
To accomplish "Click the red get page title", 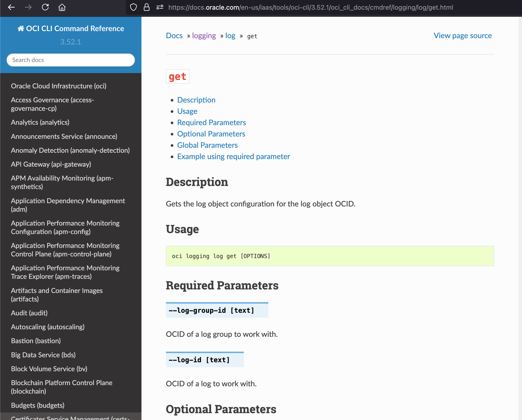I will 178,77.
